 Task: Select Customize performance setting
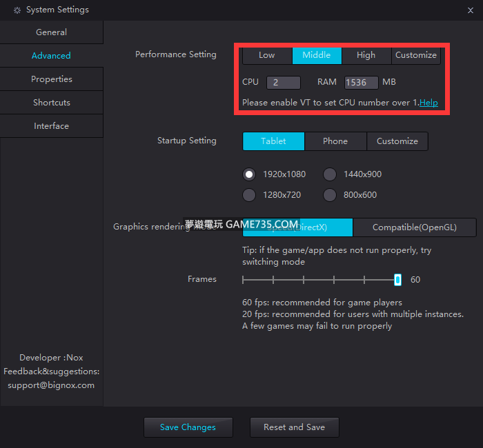[416, 55]
